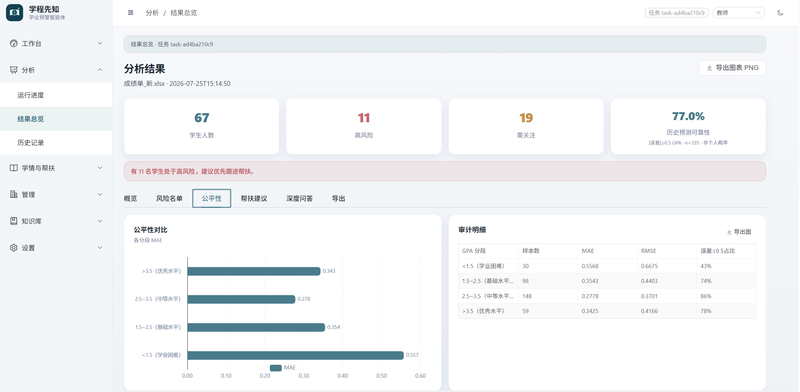
Task: Click 导出图 in 审计明细 panel
Action: click(739, 232)
